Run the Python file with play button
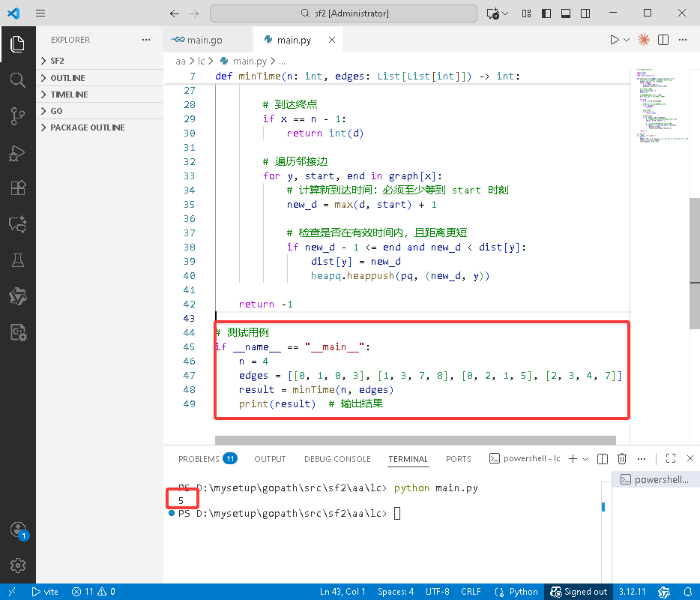Screen dimensions: 700x600 tap(615, 40)
